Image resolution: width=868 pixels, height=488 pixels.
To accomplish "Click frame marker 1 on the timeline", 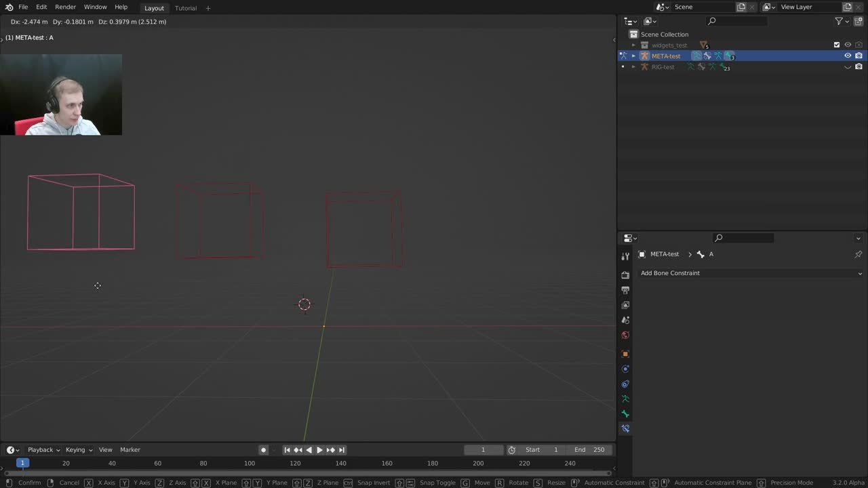I will 22,462.
